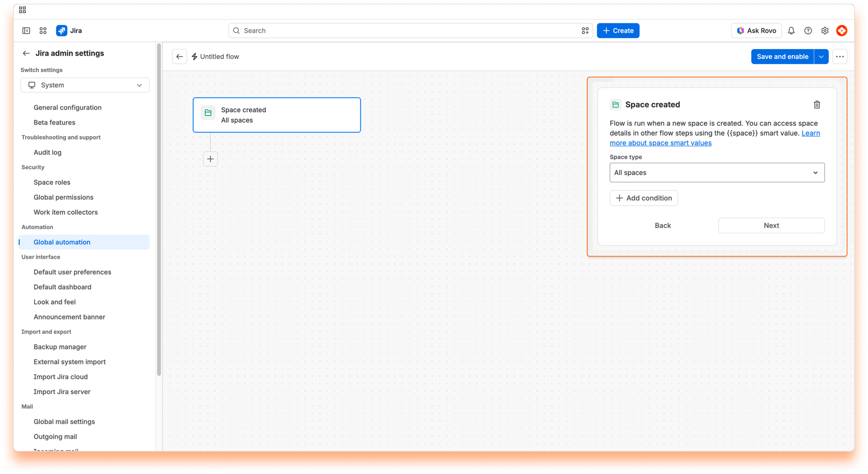Click the Untitled flow title
Image resolution: width=868 pixels, height=474 pixels.
point(219,57)
